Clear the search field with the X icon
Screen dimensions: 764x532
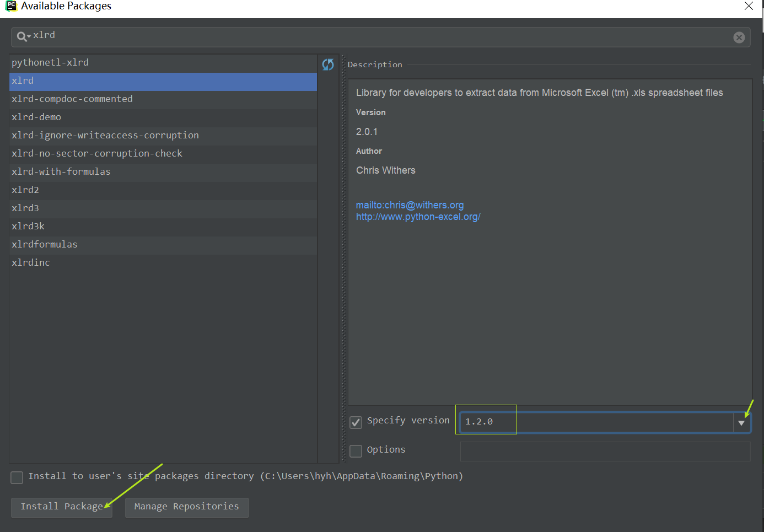[x=739, y=37]
